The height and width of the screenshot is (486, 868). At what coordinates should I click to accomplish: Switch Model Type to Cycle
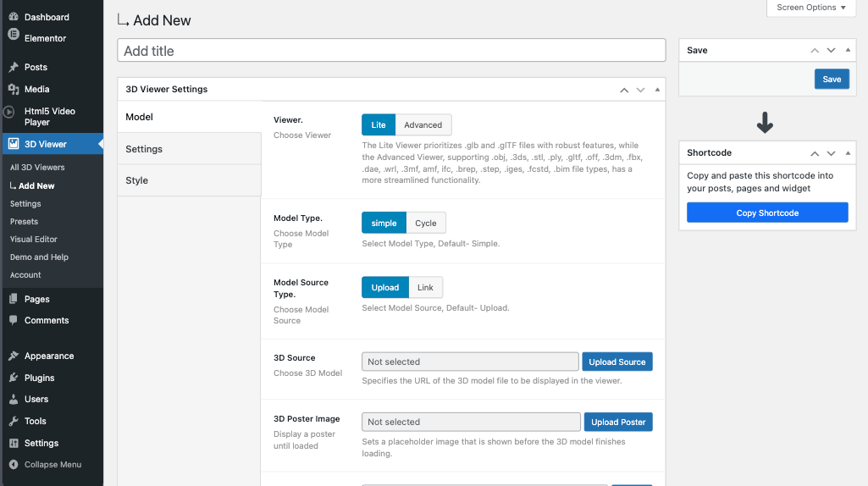click(x=425, y=224)
